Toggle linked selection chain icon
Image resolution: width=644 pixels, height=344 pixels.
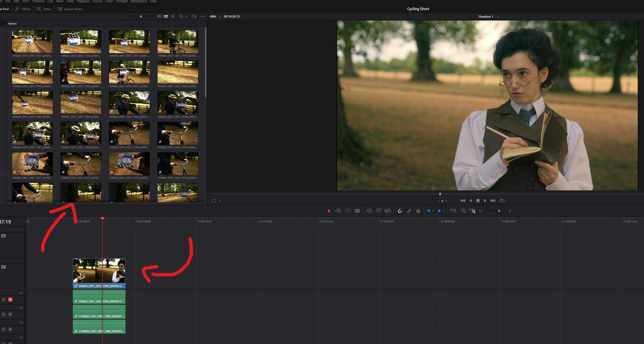409,211
